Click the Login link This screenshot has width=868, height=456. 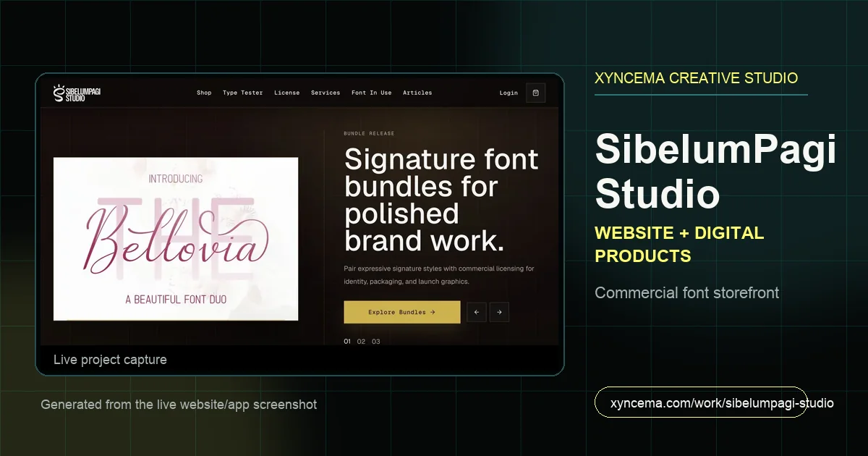(x=509, y=93)
